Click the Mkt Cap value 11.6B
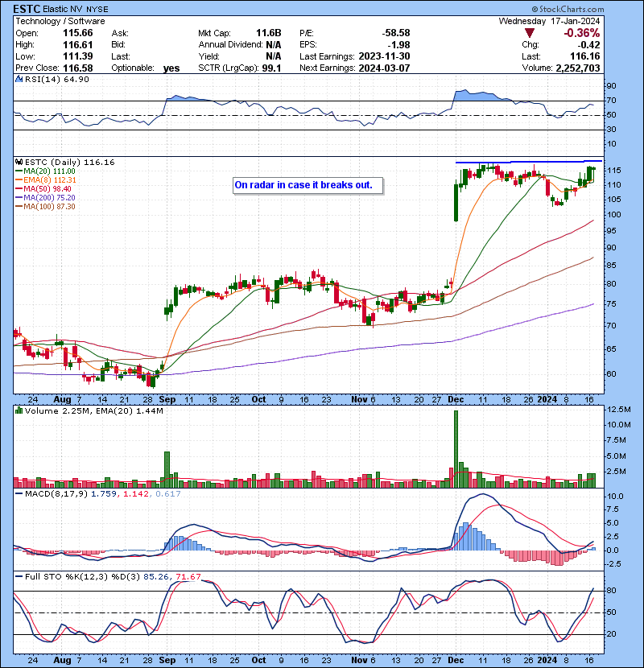Screen dimensions: 644x668 [269, 33]
